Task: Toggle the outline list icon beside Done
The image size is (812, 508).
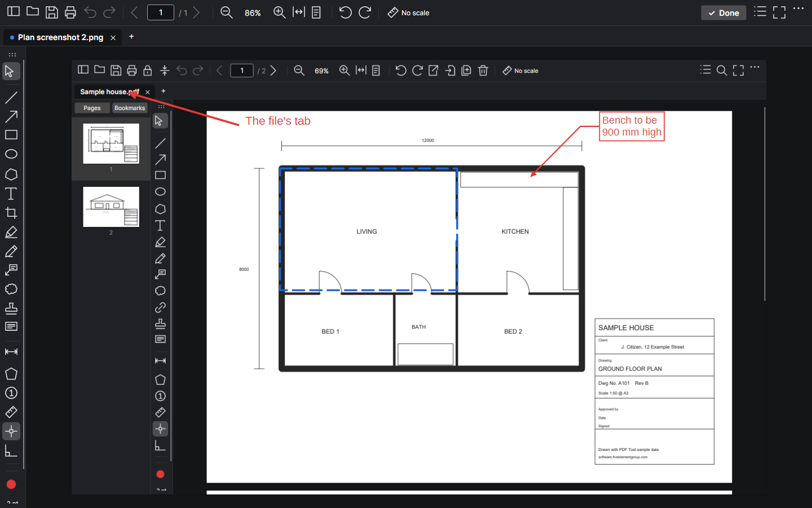Action: (760, 12)
